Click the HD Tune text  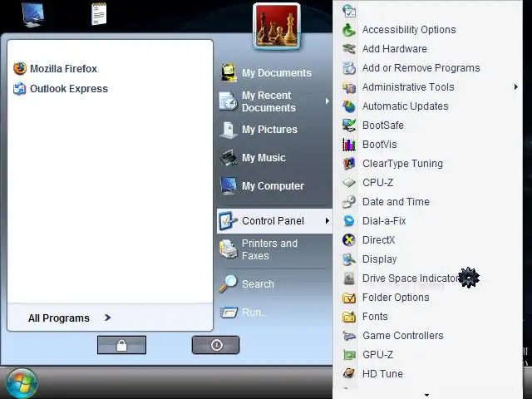pos(382,374)
